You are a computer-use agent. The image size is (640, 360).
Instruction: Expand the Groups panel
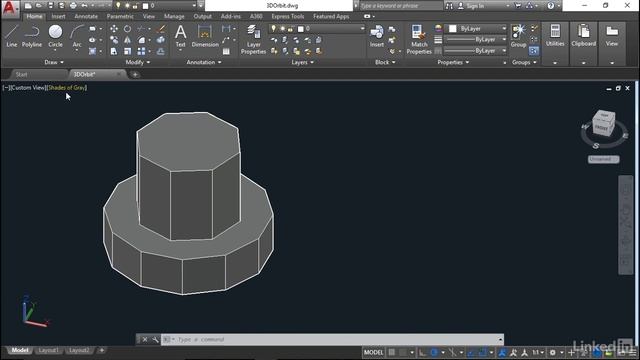[x=524, y=62]
